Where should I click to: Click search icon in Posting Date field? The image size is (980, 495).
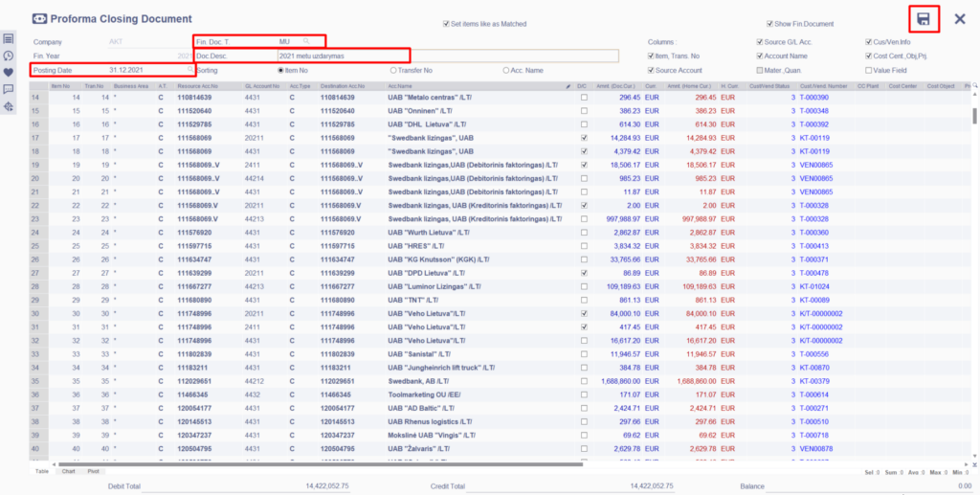(189, 70)
